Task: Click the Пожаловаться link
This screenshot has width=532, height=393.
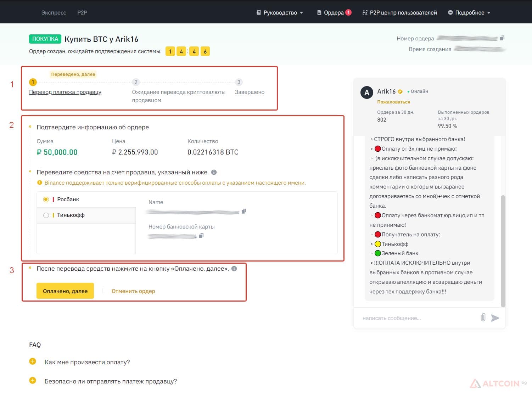Action: coord(393,102)
